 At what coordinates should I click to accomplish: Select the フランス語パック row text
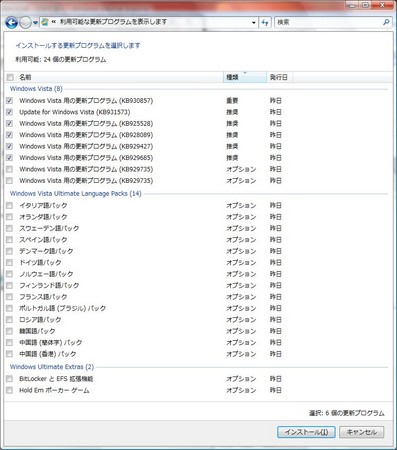(x=43, y=297)
